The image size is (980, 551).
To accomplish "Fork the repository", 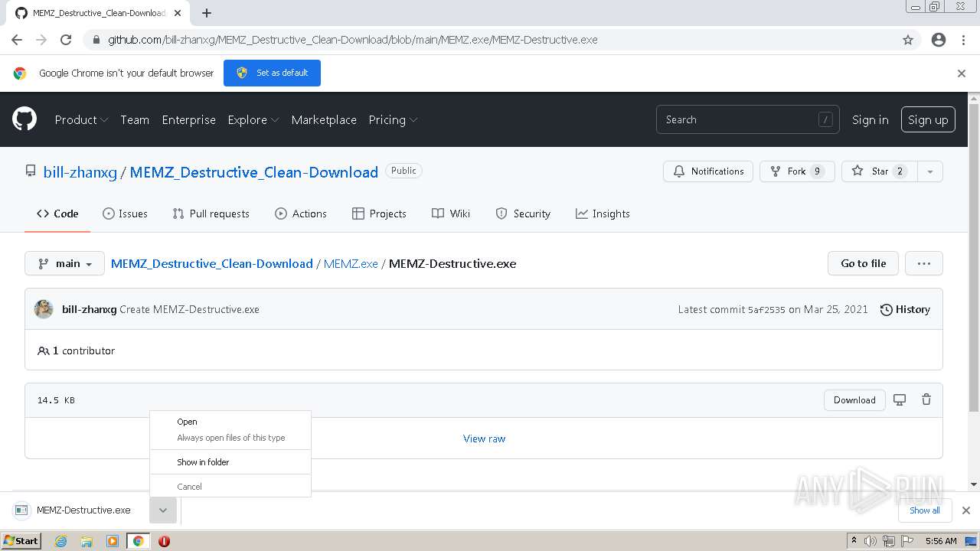I will click(x=796, y=171).
